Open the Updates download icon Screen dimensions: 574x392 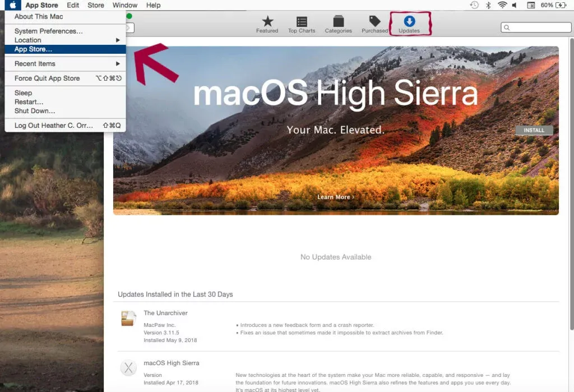[409, 25]
